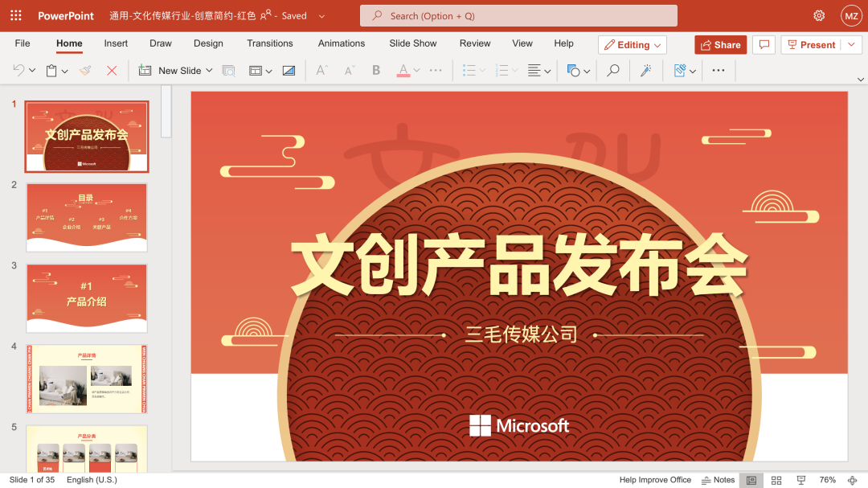Expand the file name title chevron
This screenshot has height=488, width=868.
[x=321, y=16]
